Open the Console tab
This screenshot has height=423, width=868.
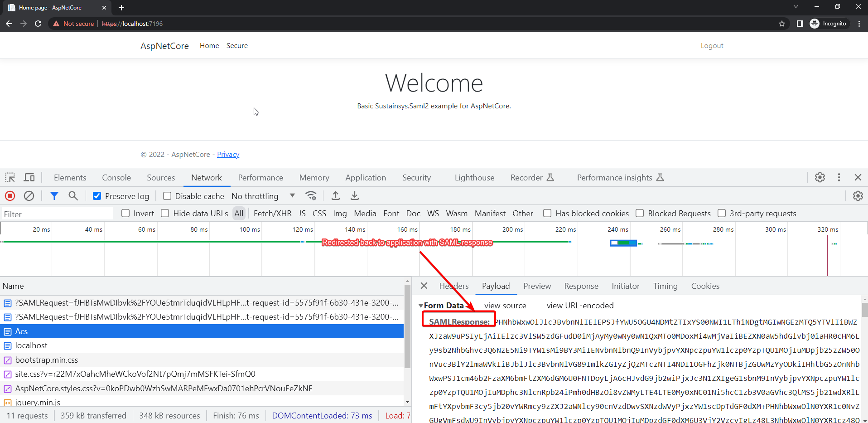click(116, 178)
